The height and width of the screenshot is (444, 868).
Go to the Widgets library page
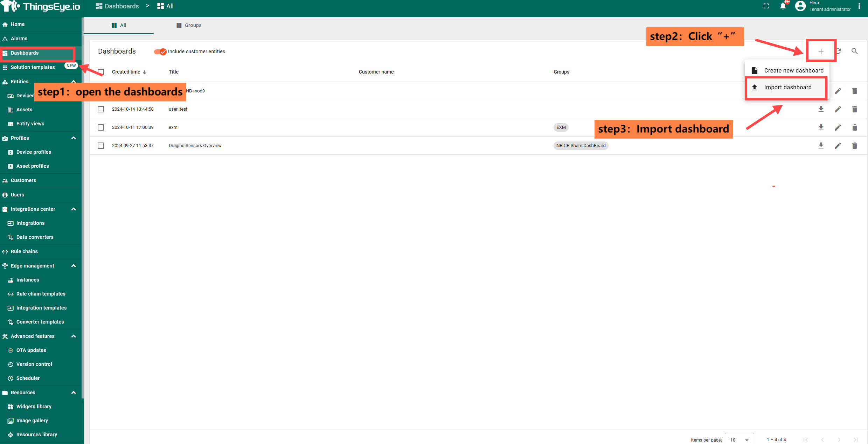tap(34, 407)
